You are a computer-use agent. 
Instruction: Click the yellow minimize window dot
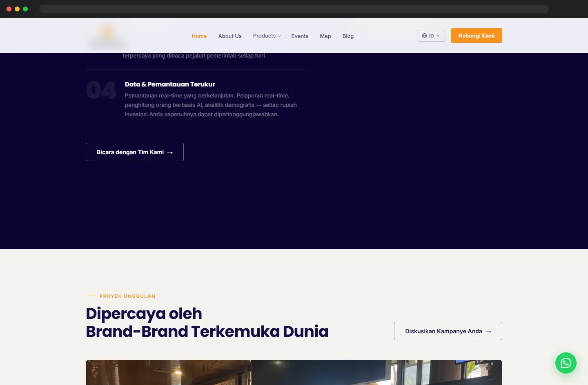click(17, 9)
